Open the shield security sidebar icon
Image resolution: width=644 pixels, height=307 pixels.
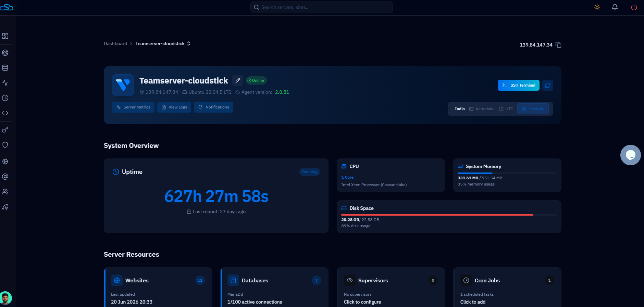pyautogui.click(x=5, y=145)
